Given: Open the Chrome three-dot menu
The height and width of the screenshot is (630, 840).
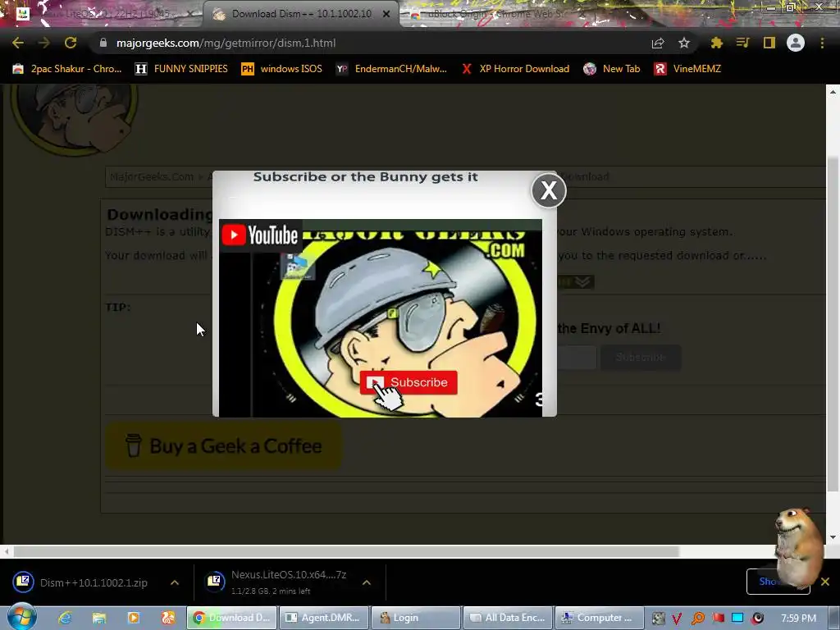Looking at the screenshot, I should click(822, 43).
